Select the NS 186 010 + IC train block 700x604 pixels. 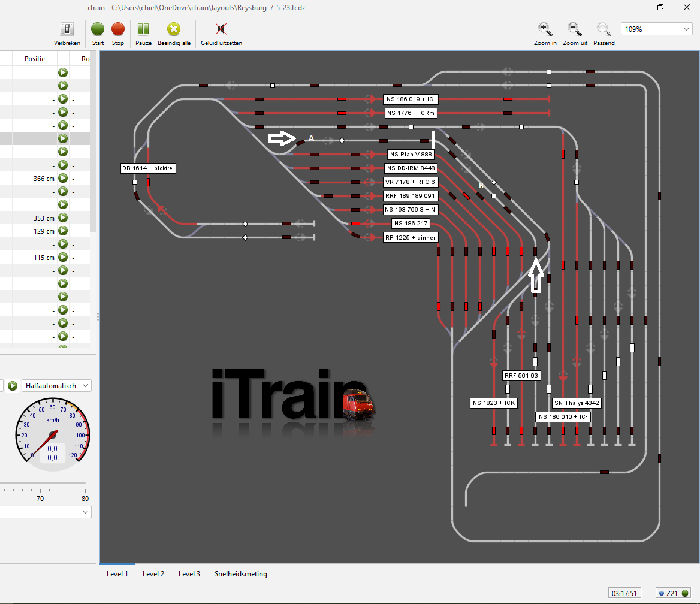563,417
